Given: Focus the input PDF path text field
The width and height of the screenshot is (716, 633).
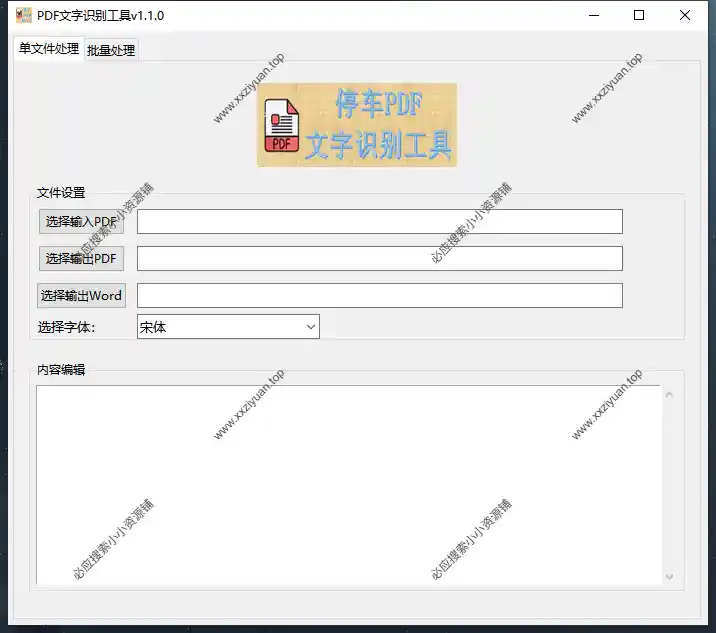Looking at the screenshot, I should pos(379,222).
